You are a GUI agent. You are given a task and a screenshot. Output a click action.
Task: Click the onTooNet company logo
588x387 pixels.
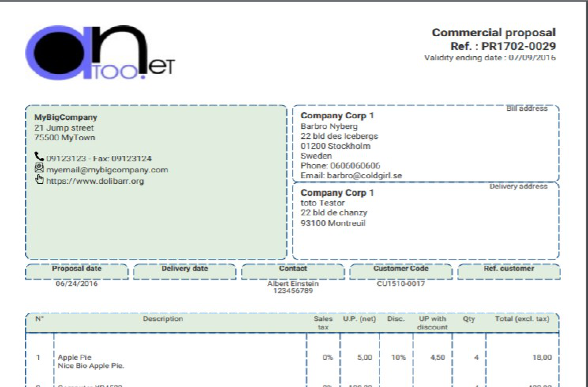(100, 53)
